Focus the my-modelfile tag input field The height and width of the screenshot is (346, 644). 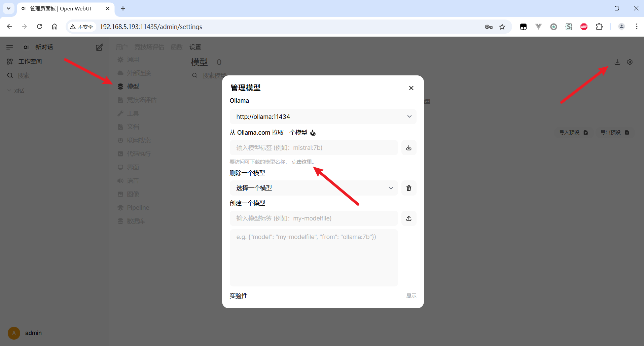(314, 218)
